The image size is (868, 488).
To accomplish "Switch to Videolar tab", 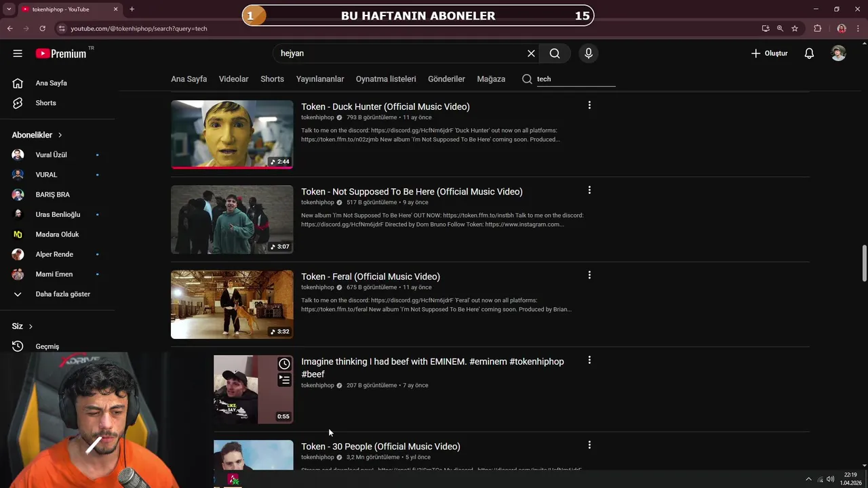I will (233, 79).
